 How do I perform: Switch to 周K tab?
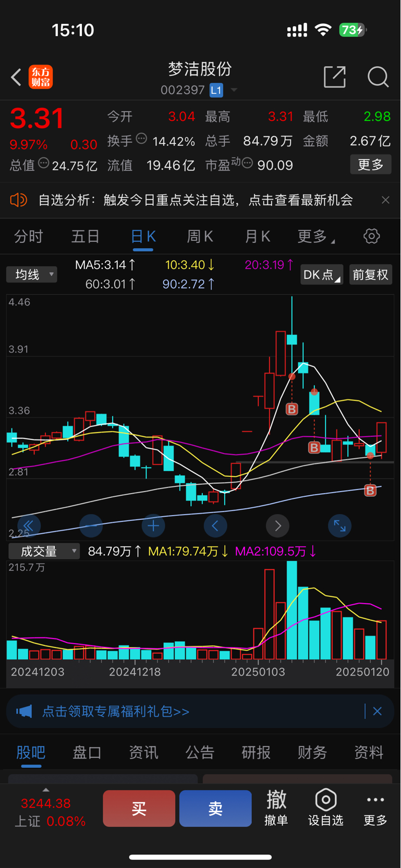[200, 237]
